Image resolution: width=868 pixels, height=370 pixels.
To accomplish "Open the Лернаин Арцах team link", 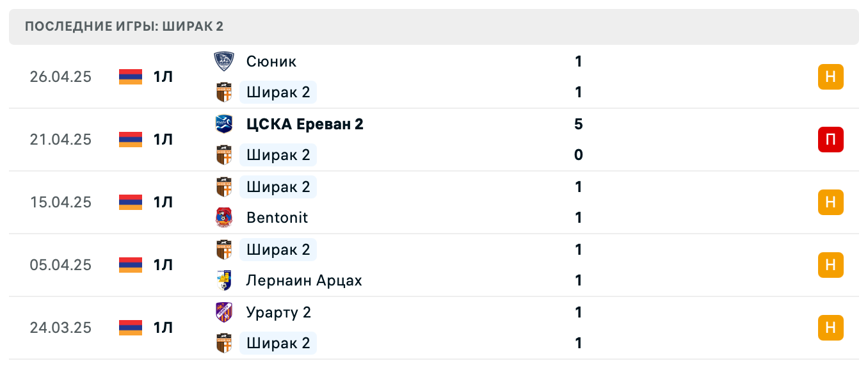I will click(304, 280).
